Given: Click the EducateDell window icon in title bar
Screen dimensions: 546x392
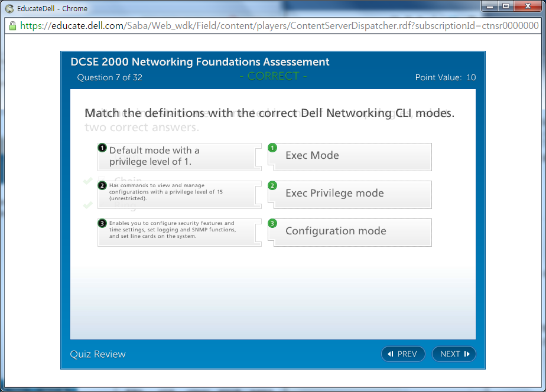Looking at the screenshot, I should point(9,8).
